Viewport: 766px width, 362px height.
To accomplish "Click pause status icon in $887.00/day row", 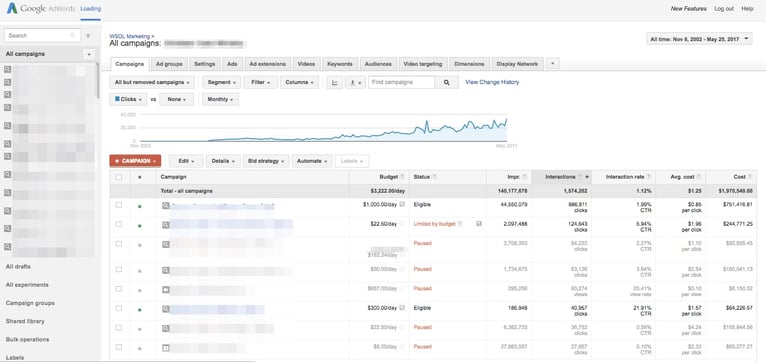I will 140,290.
